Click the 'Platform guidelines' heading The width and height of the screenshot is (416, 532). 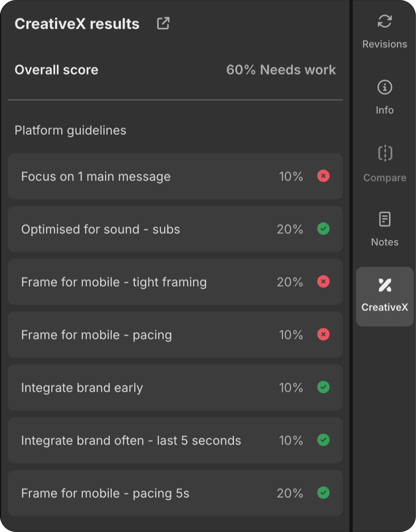point(70,130)
